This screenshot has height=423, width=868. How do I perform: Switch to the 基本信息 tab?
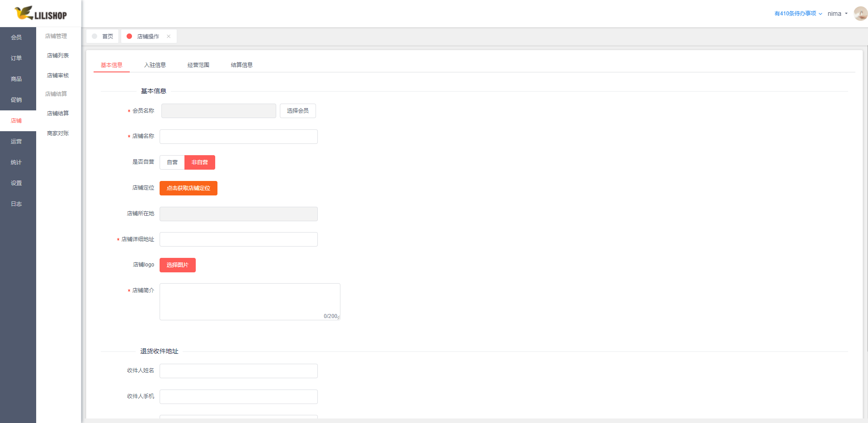point(112,65)
